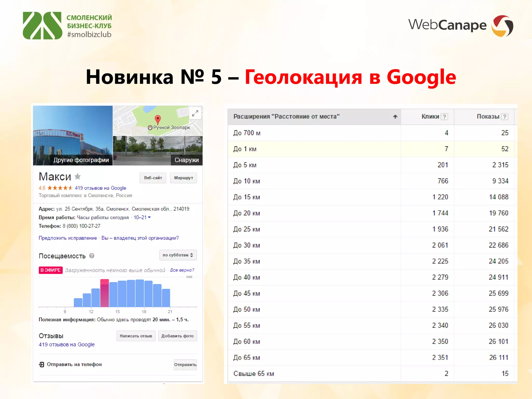Click the 'Все верно?' link
532x399 pixels.
click(182, 270)
